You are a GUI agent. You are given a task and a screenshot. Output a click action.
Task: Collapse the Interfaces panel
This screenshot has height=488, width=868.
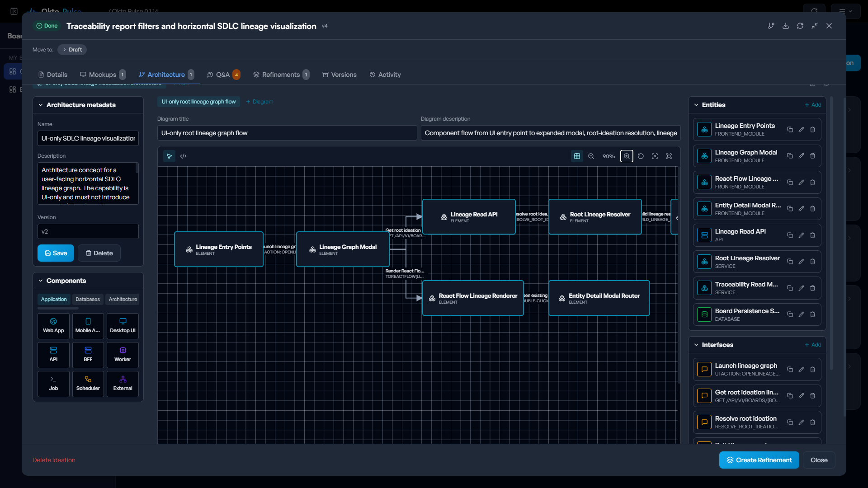click(x=696, y=345)
